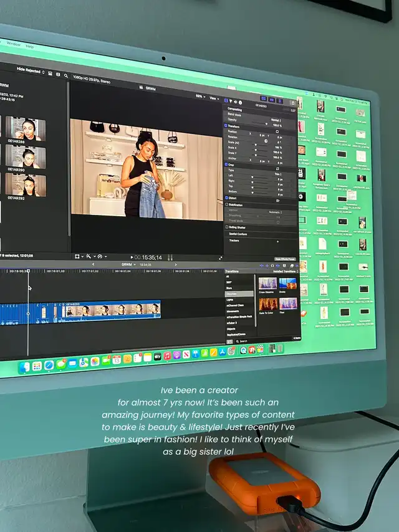The height and width of the screenshot is (532, 399).
Task: Click the Transform onscreen controls icon
Action: click(277, 131)
